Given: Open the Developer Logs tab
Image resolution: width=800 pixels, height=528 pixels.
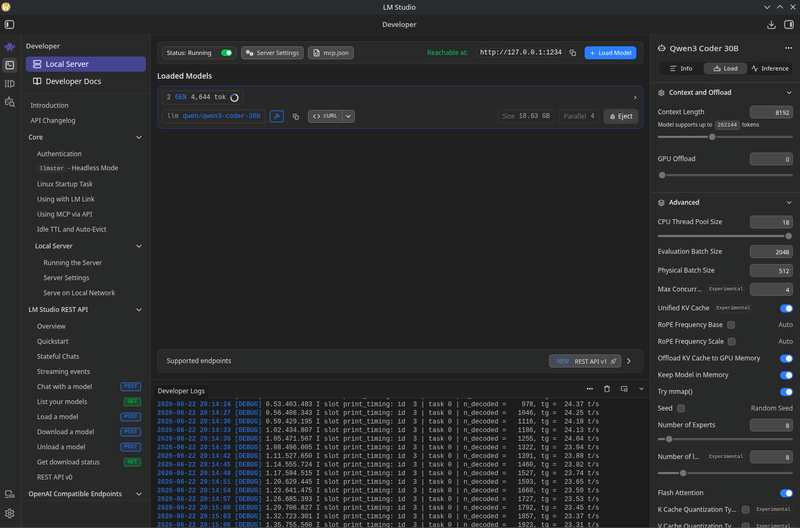Looking at the screenshot, I should point(181,391).
